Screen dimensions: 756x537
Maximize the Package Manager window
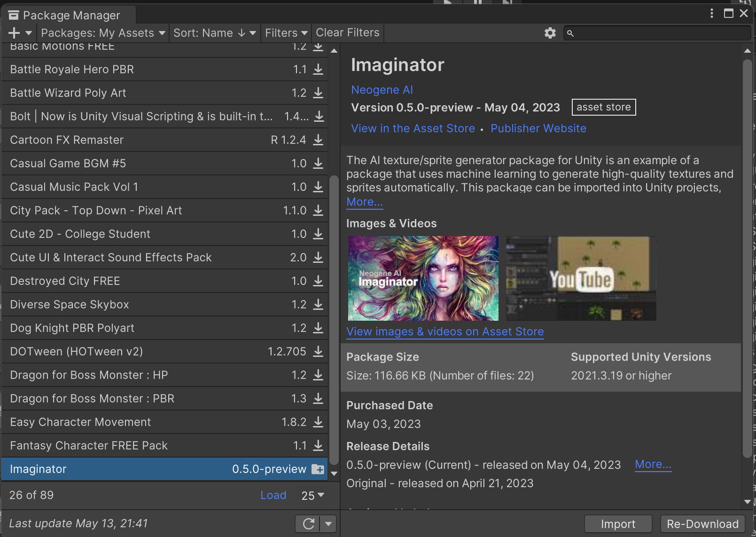(729, 13)
